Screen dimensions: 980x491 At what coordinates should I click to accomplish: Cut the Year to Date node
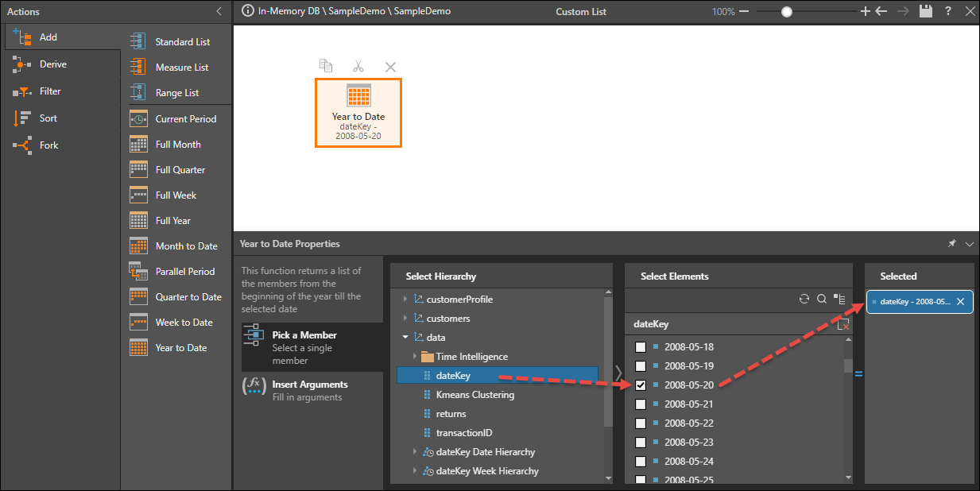click(x=358, y=67)
